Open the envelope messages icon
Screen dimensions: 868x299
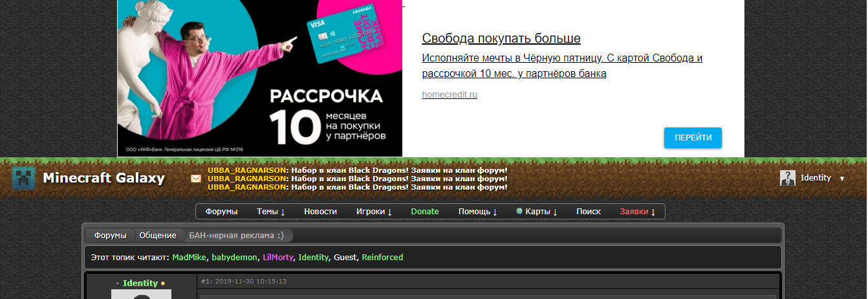196,179
